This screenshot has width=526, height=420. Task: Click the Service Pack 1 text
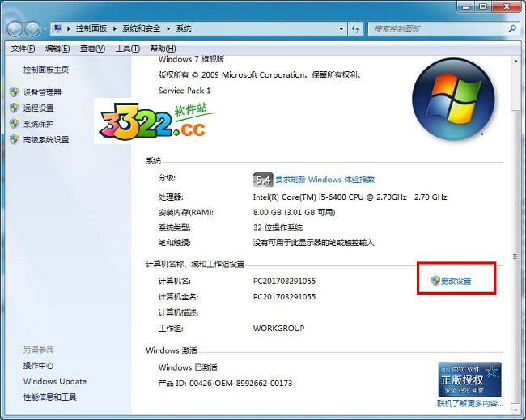coord(185,91)
